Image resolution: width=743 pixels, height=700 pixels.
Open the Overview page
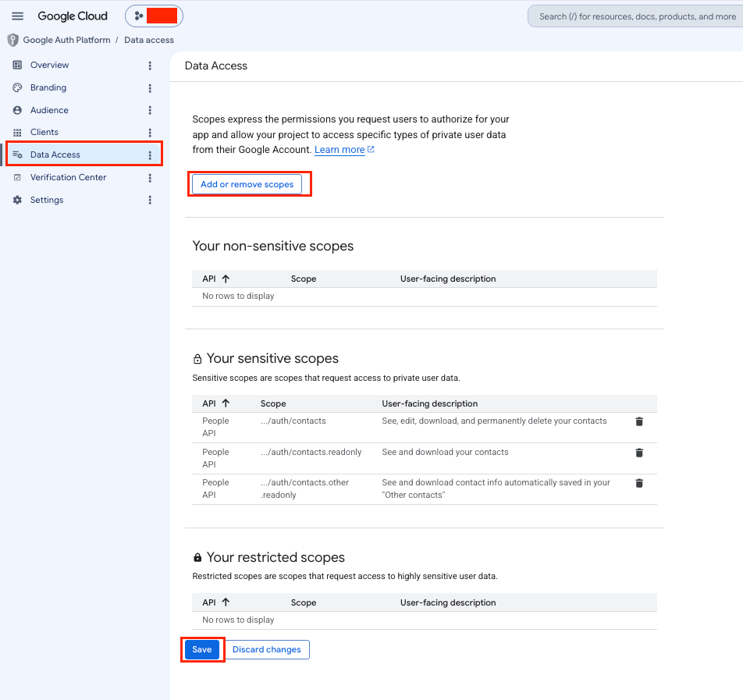49,65
